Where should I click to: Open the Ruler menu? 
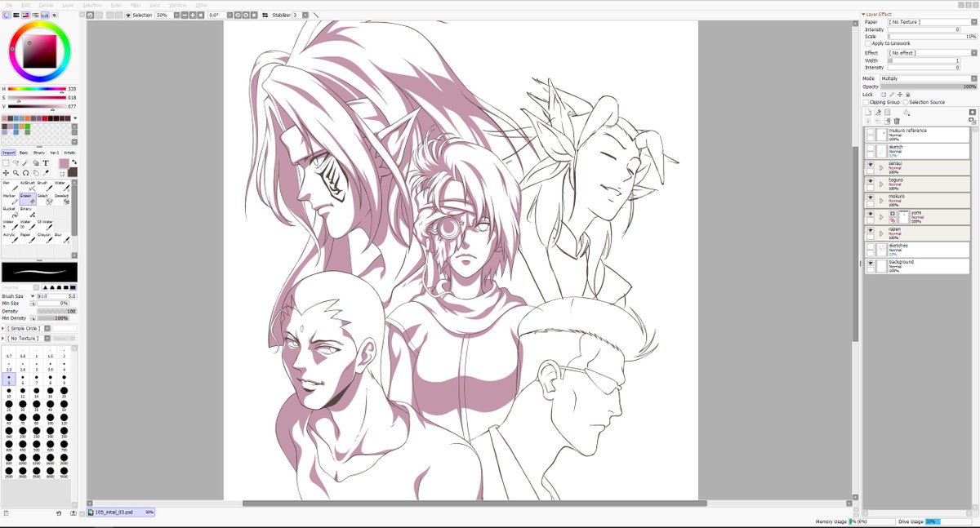tap(116, 5)
